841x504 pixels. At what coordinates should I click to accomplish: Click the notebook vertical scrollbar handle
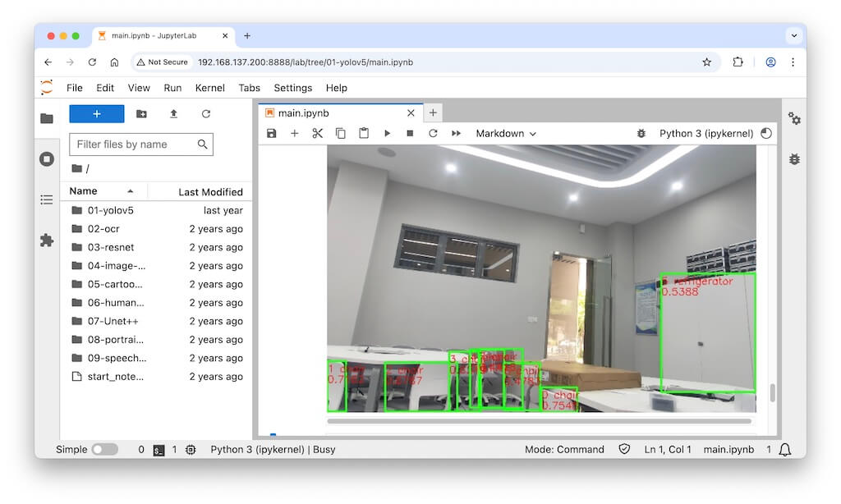(x=772, y=393)
